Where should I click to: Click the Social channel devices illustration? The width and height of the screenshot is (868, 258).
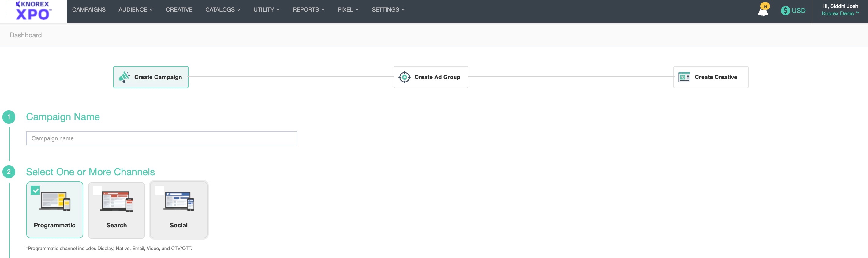(178, 201)
